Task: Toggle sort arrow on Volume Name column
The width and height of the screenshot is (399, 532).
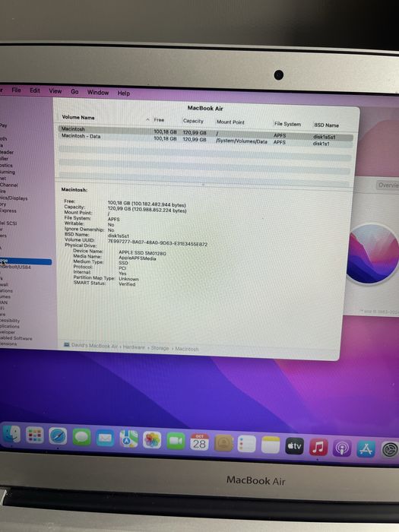Action: coord(147,120)
